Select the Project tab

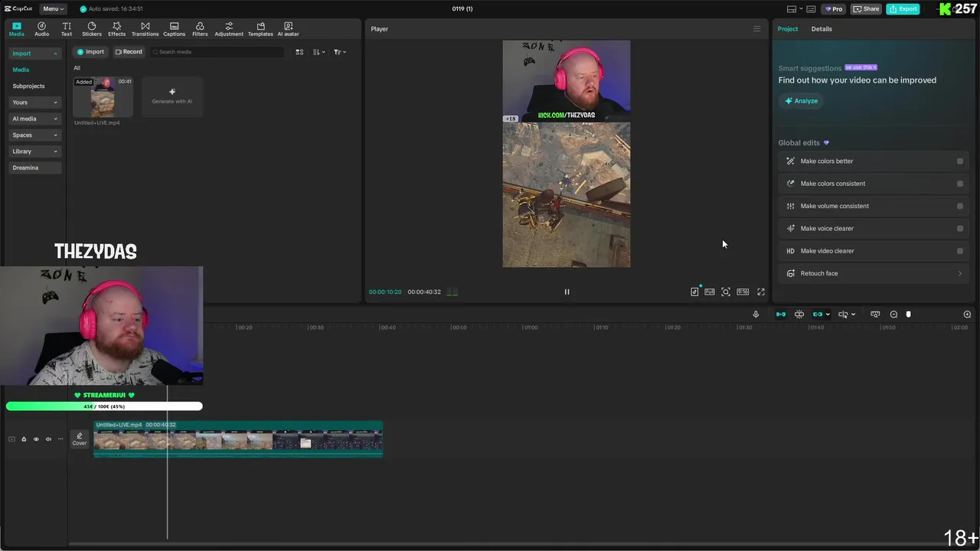(788, 29)
